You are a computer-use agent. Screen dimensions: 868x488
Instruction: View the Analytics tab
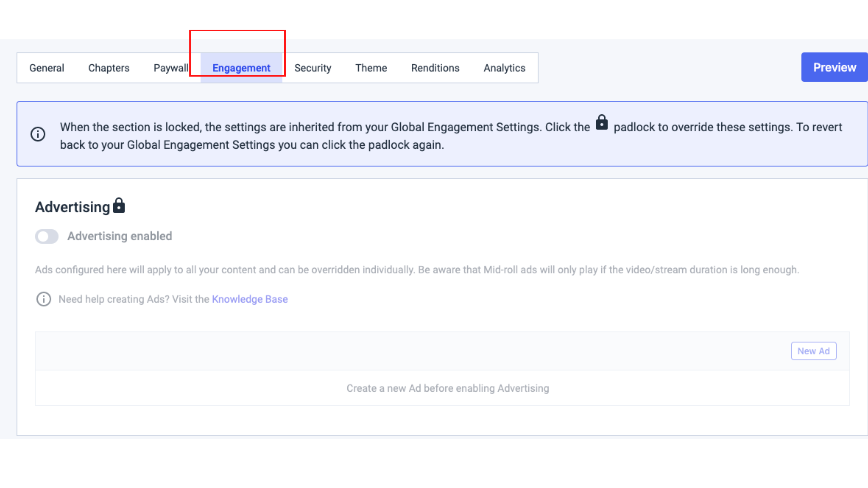(504, 68)
